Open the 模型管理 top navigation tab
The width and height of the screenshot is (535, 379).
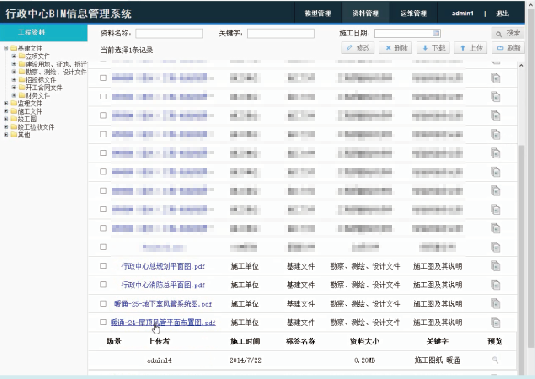pyautogui.click(x=318, y=13)
